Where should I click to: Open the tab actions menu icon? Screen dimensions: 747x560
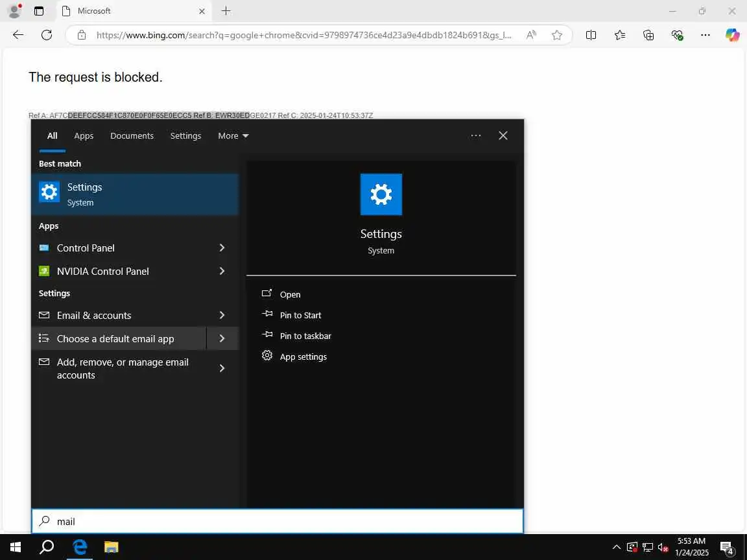coord(39,11)
